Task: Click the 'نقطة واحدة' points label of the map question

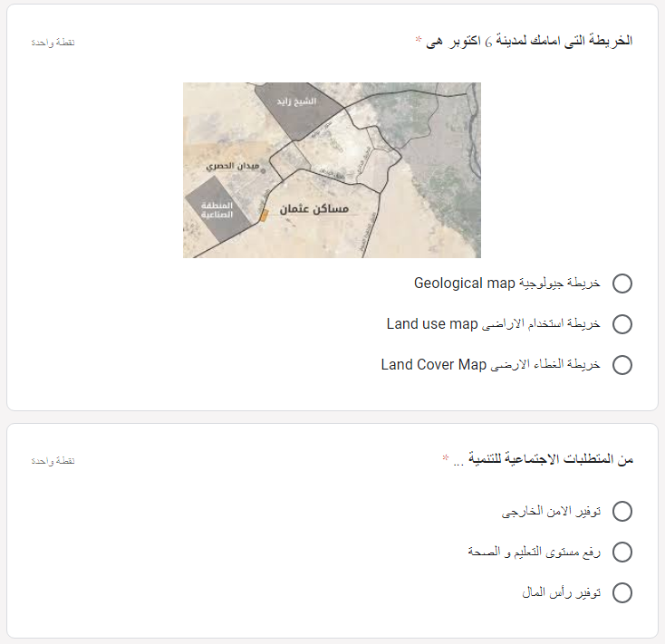Action: coord(53,43)
